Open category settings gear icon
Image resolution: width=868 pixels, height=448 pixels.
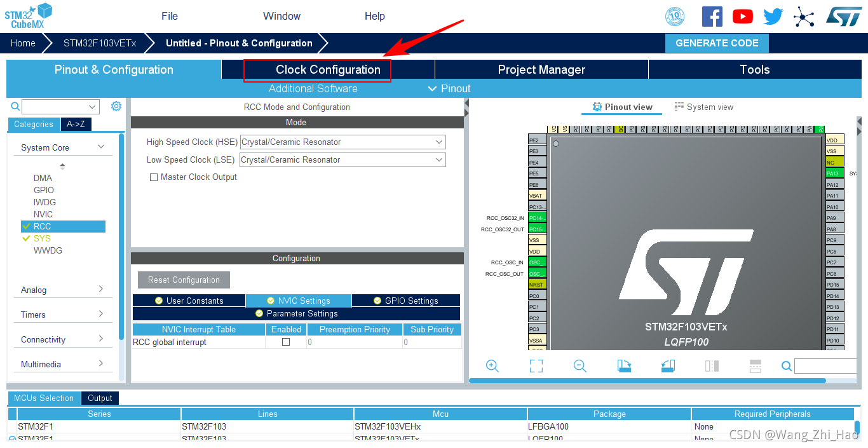click(116, 106)
